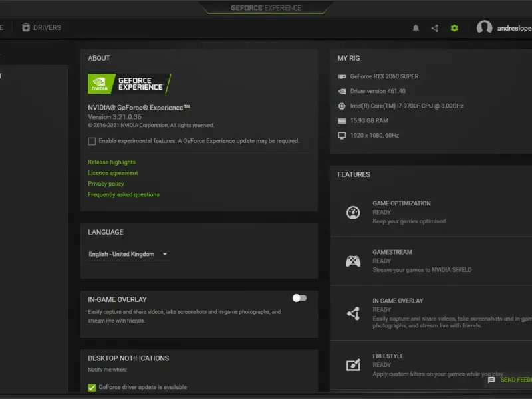
Task: Click the CPU chip icon
Action: click(x=342, y=106)
